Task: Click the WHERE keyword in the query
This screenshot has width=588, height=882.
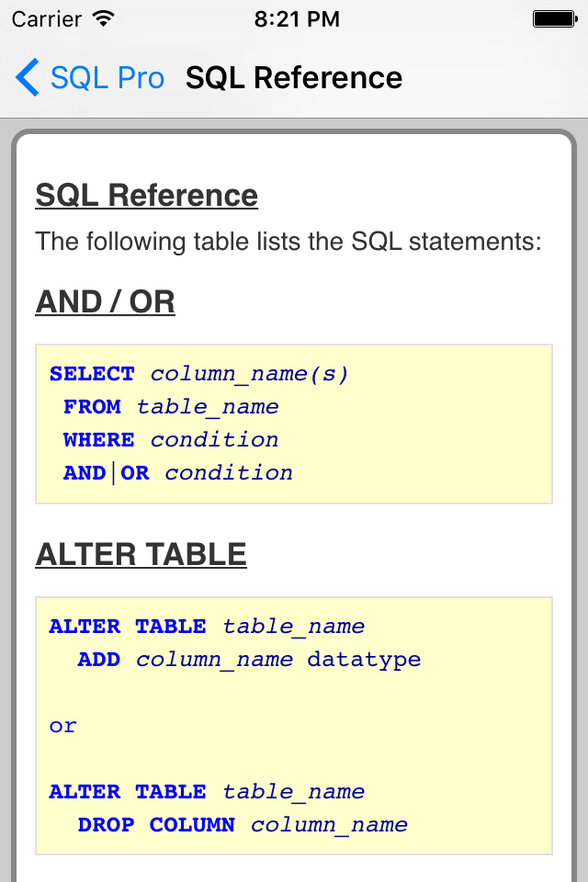Action: pyautogui.click(x=98, y=440)
